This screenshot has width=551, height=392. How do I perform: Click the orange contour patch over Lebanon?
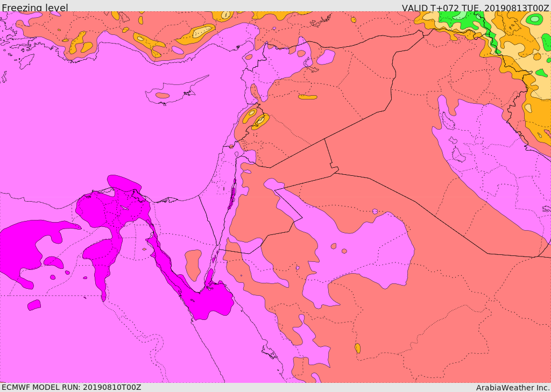[251, 115]
